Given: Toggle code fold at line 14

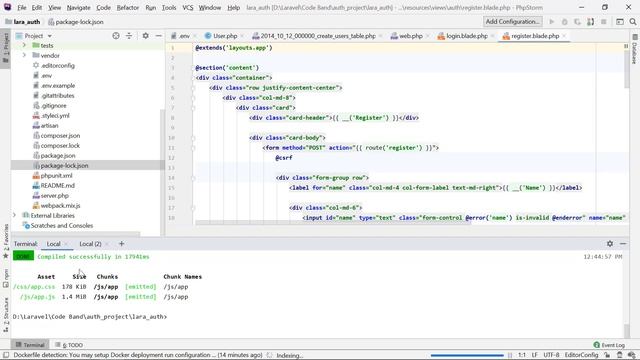Looking at the screenshot, I should [x=193, y=178].
